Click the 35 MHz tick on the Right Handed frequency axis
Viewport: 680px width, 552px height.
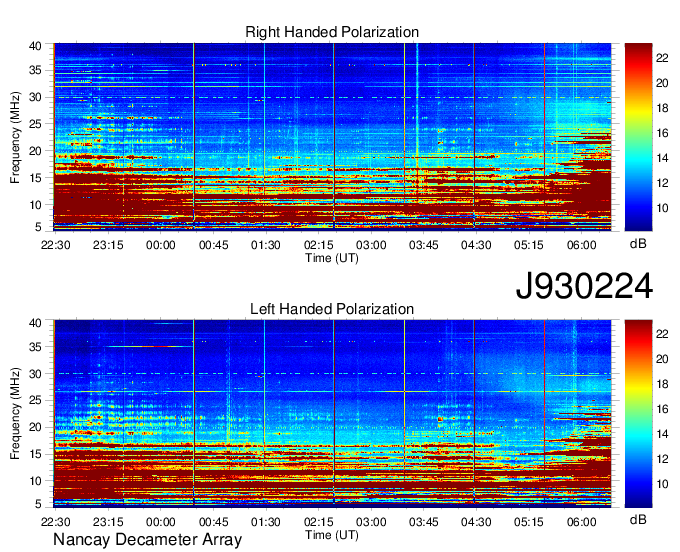coord(35,70)
